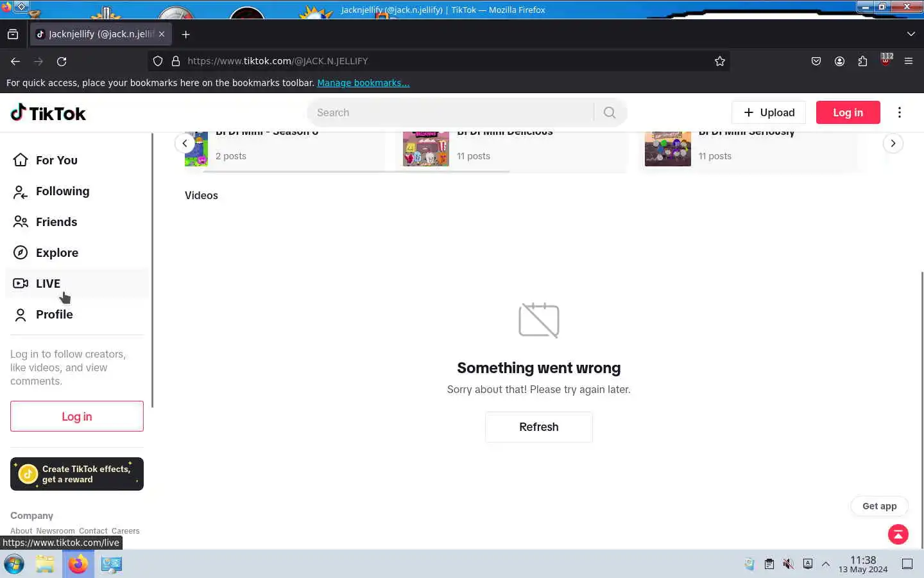Open the Firefox account icon
Screen dimensions: 924x578
[x=839, y=61]
